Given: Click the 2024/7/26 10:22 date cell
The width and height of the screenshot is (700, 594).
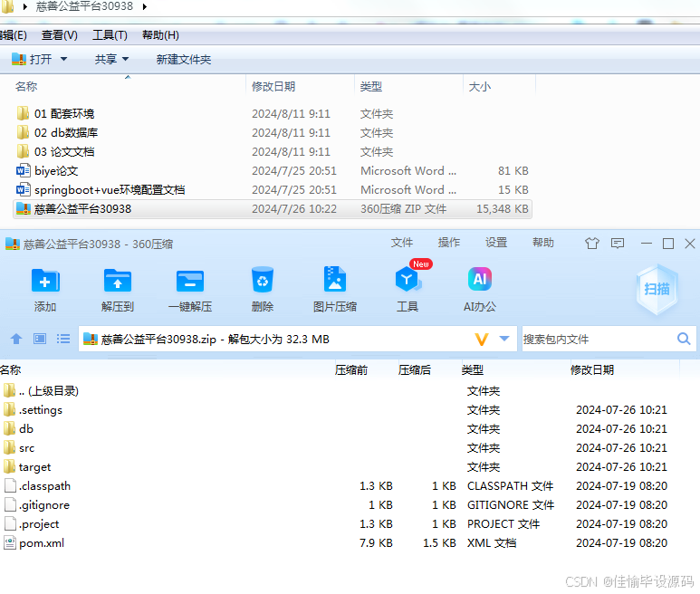Looking at the screenshot, I should tap(294, 209).
